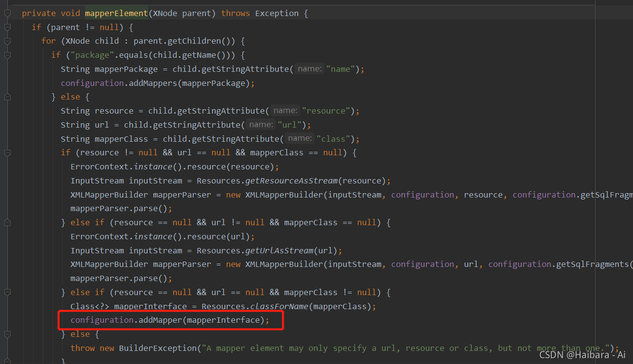The width and height of the screenshot is (633, 364).
Task: Click the 'String url' variable declaration
Action: 85,125
